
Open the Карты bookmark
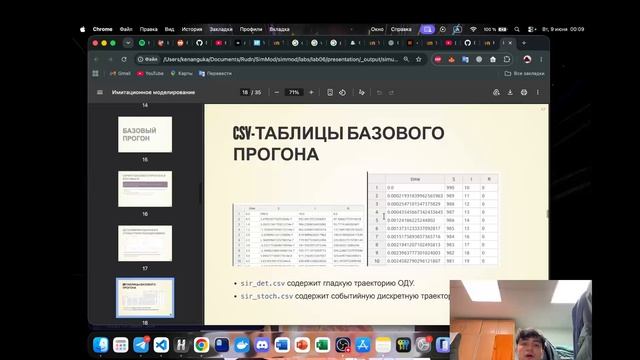pos(181,73)
